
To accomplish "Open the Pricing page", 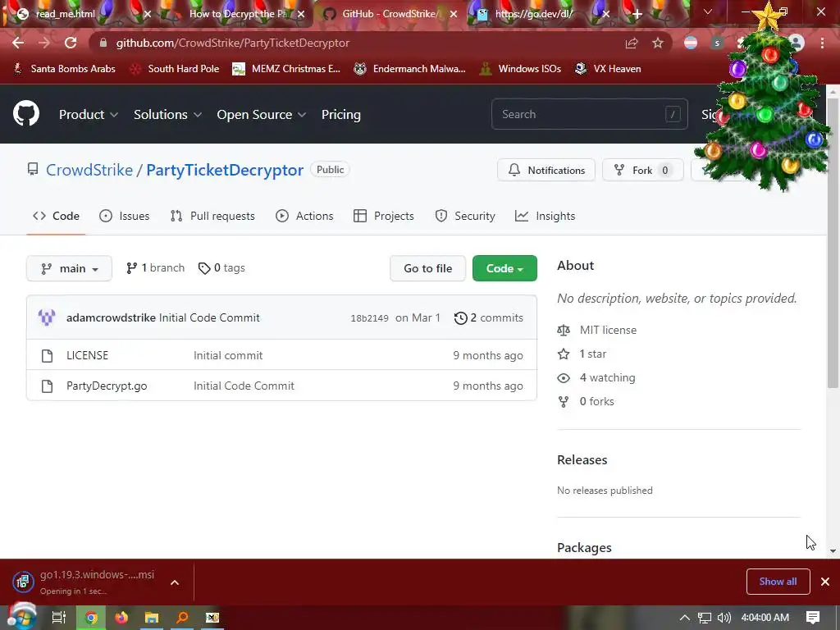I will tap(340, 114).
